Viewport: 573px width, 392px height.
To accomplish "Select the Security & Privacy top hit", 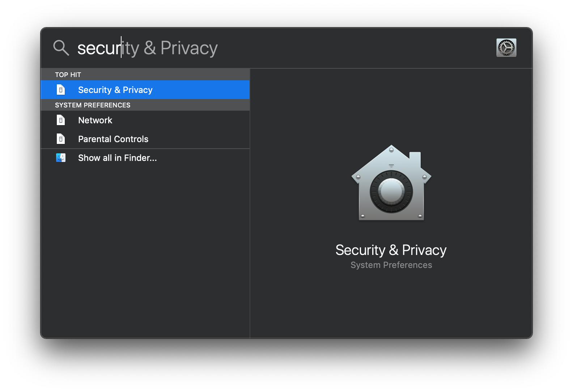I will click(x=115, y=90).
